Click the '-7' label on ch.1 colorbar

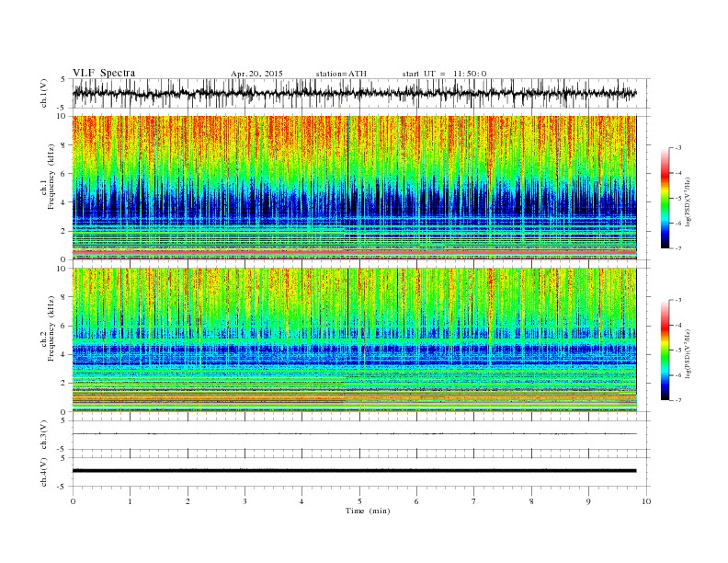tap(677, 248)
